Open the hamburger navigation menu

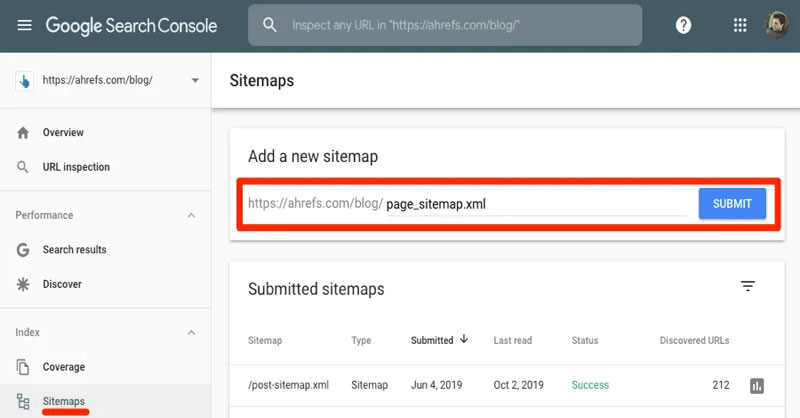click(x=24, y=25)
